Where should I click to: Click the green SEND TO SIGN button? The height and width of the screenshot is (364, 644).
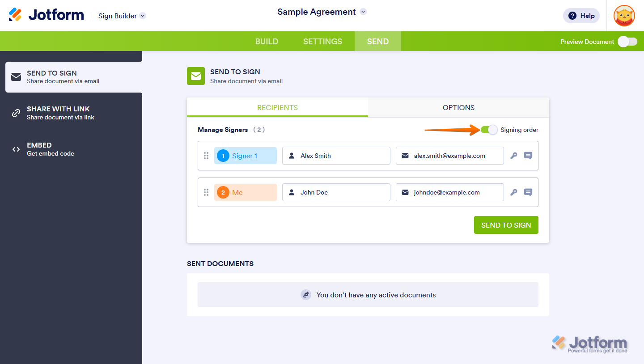[506, 225]
